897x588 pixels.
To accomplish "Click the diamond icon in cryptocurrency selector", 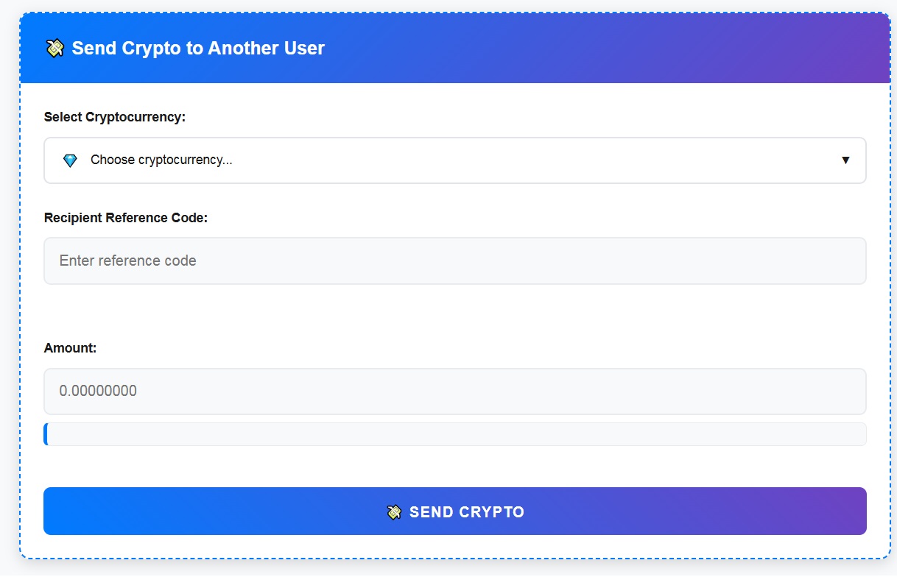I will (70, 160).
